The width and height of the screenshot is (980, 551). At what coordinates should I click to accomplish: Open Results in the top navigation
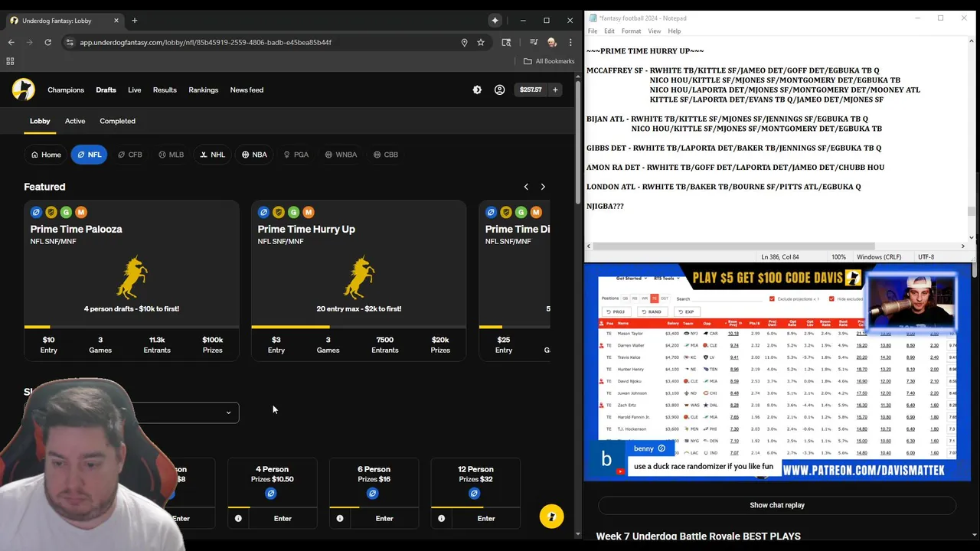165,90
